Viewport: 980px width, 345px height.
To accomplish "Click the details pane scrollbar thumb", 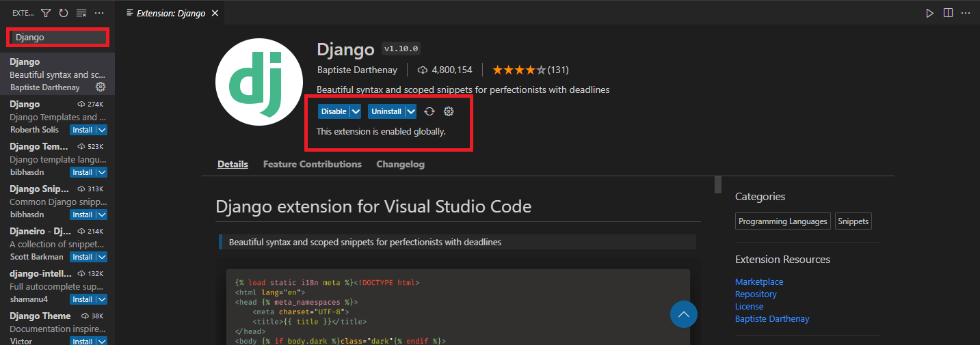I will pos(718,184).
